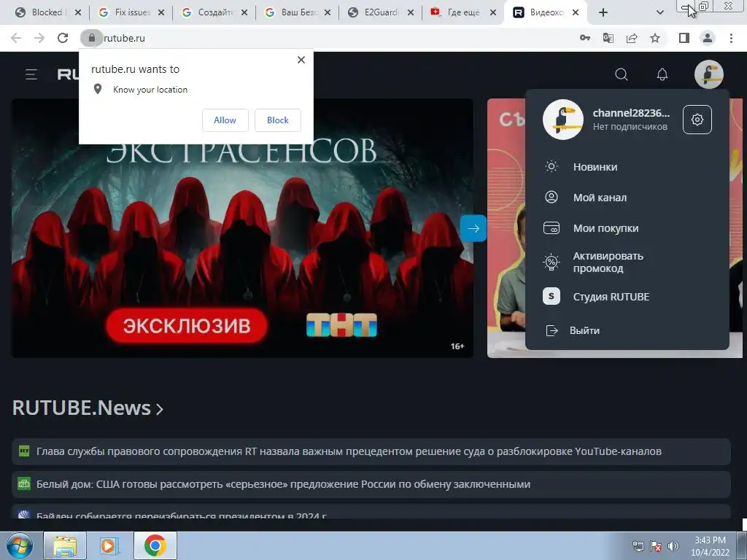This screenshot has height=560, width=747.
Task: Open the Экстрасенсов exclusive banner
Action: (x=242, y=228)
